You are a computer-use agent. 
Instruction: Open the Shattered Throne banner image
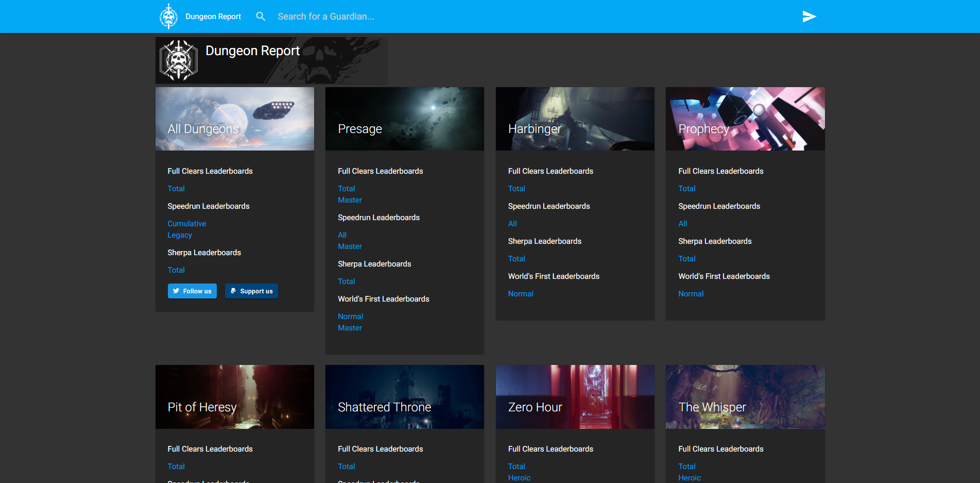tap(405, 397)
